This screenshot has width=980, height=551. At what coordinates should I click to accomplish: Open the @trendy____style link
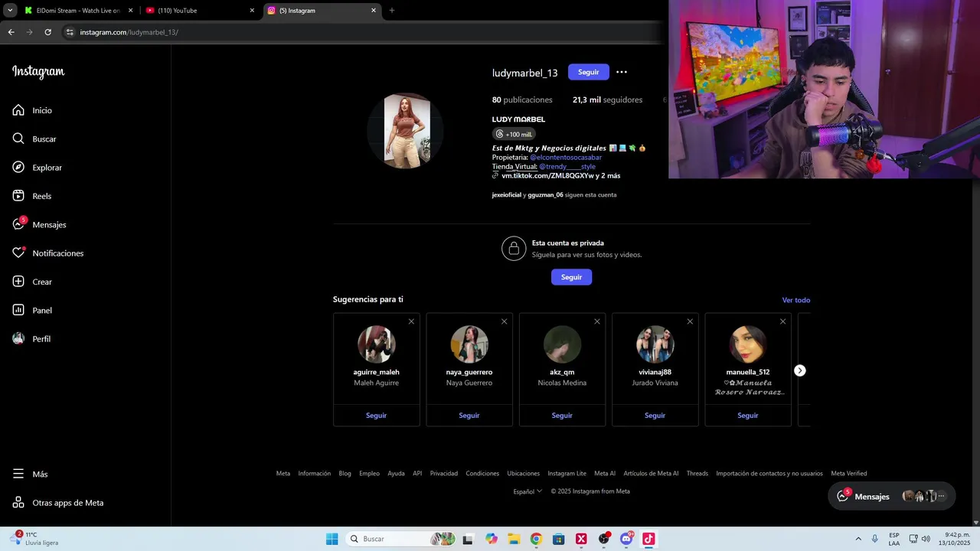567,166
